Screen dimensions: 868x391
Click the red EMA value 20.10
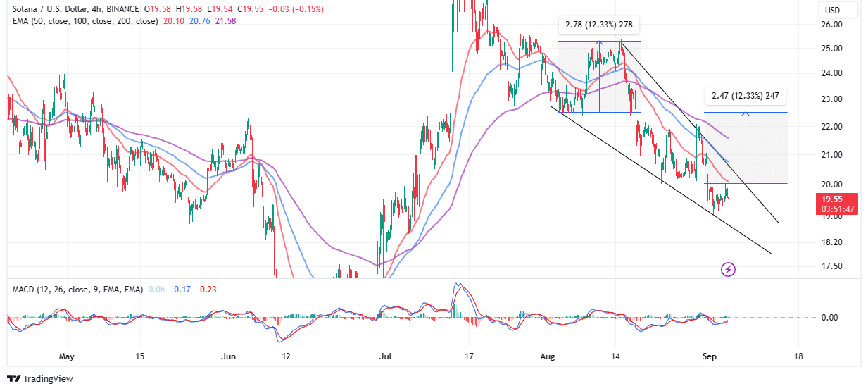(x=172, y=21)
